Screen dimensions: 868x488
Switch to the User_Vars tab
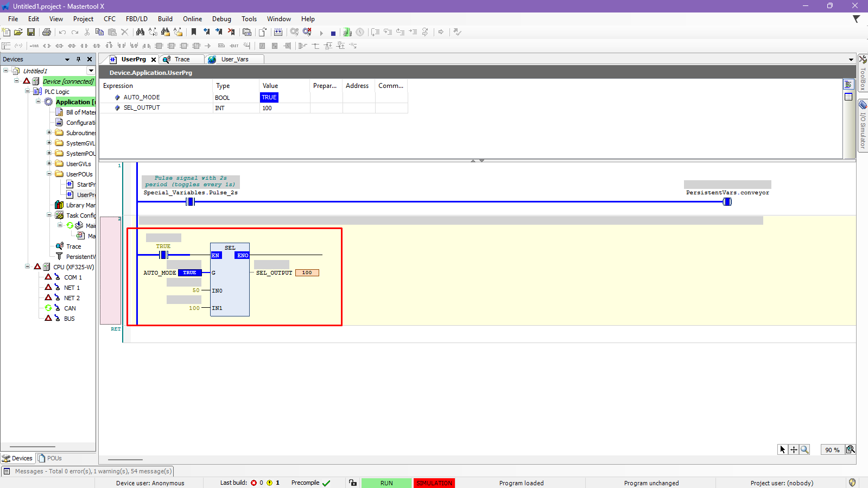(x=235, y=59)
